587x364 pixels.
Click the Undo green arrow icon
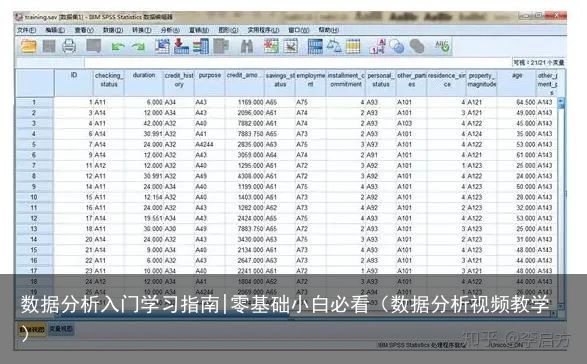click(118, 47)
